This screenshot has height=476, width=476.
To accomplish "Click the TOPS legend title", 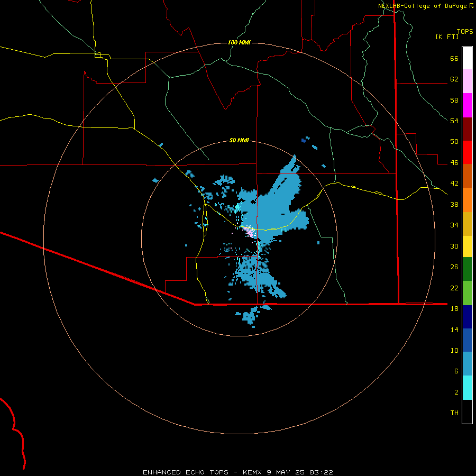I will coord(465,31).
